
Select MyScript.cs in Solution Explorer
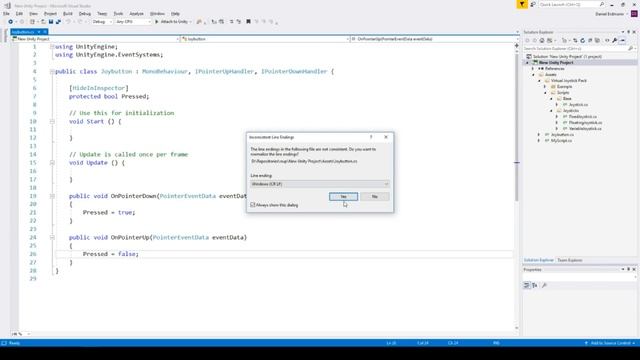(x=561, y=140)
